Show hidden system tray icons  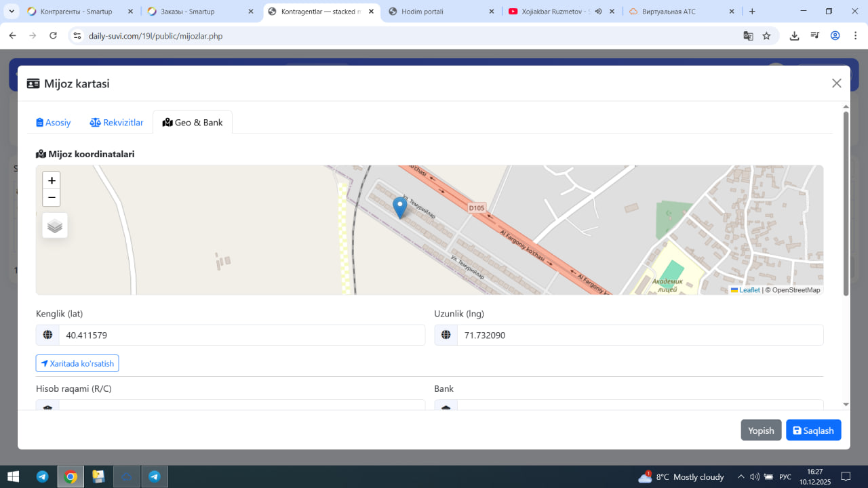741,476
